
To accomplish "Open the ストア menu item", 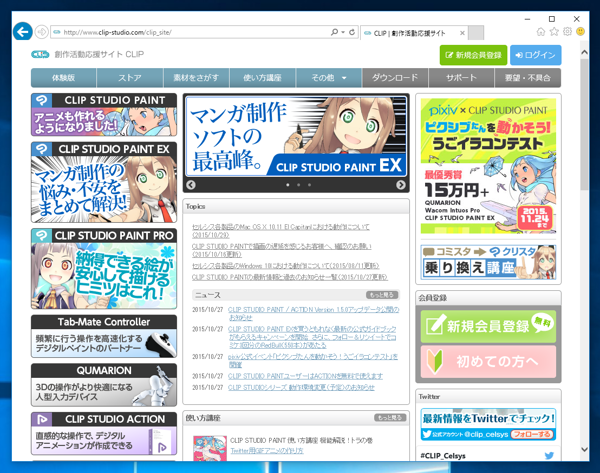I will pos(130,78).
